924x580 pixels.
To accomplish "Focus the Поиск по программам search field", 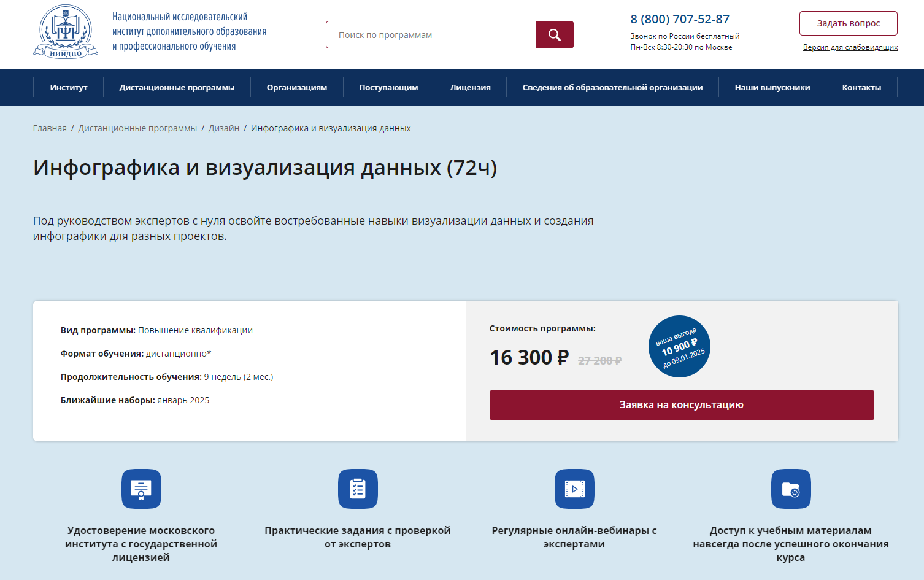I will click(x=431, y=35).
